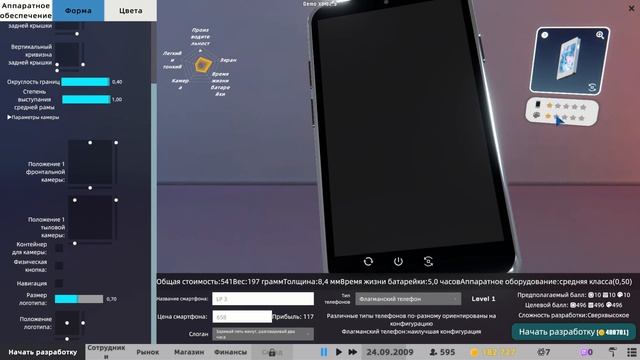Open the Аппаратное обеспечение tab

coord(26,10)
